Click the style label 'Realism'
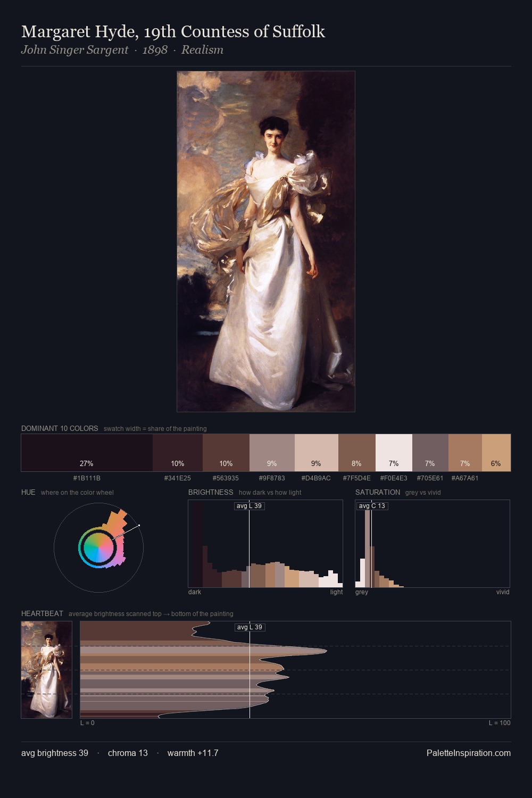 pyautogui.click(x=202, y=50)
